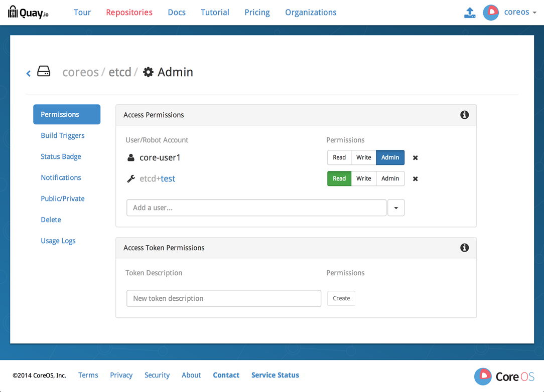544x392 pixels.
Task: Open the Usage Logs section
Action: [x=58, y=241]
